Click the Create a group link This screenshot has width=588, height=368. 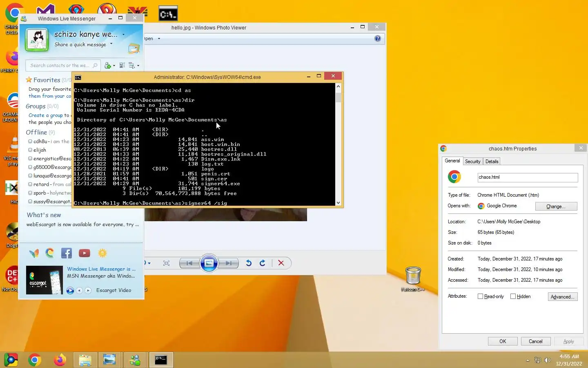point(45,115)
